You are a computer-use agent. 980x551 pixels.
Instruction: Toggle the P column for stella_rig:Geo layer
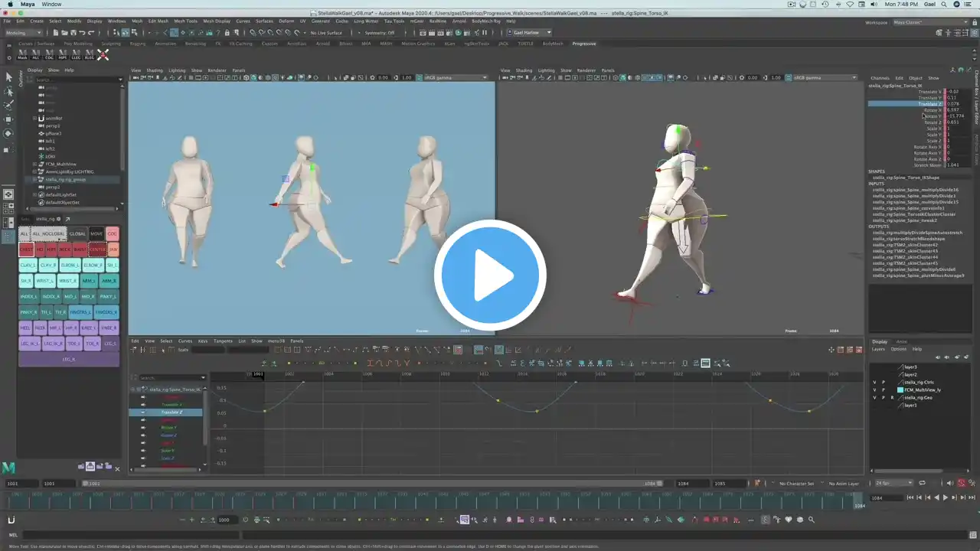(883, 397)
